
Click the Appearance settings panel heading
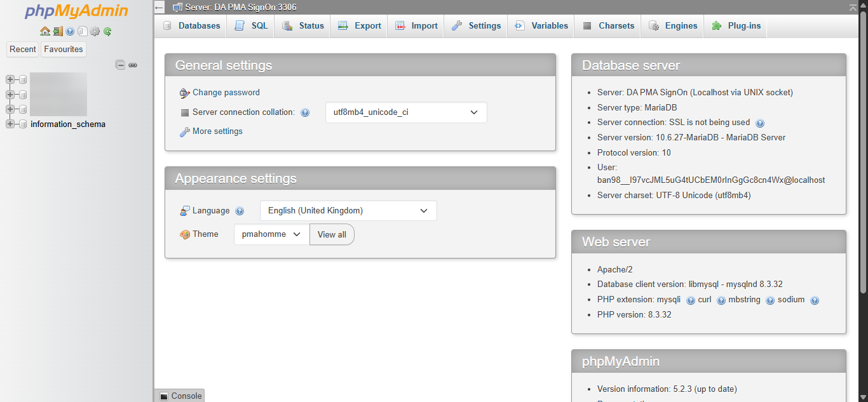[360, 178]
